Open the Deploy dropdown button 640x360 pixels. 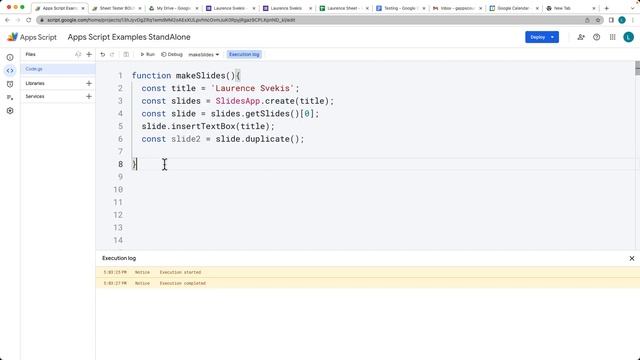click(x=542, y=37)
